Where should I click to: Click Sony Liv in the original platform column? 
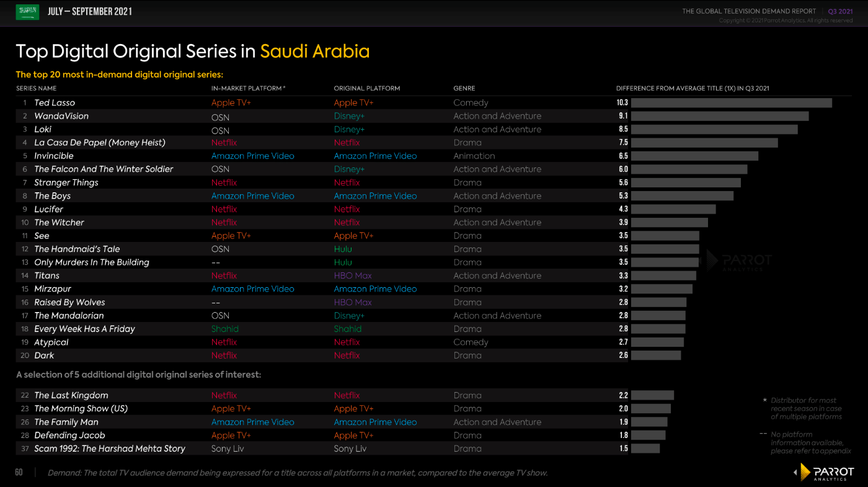(x=350, y=449)
